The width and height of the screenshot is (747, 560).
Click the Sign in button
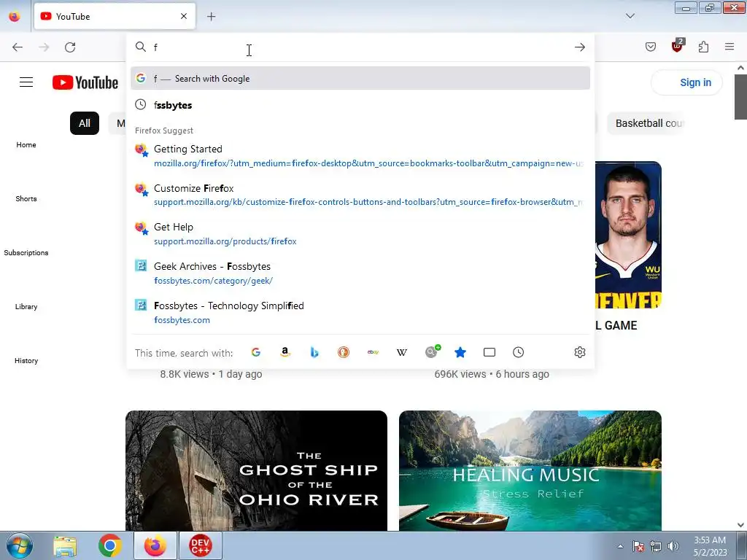(686, 82)
